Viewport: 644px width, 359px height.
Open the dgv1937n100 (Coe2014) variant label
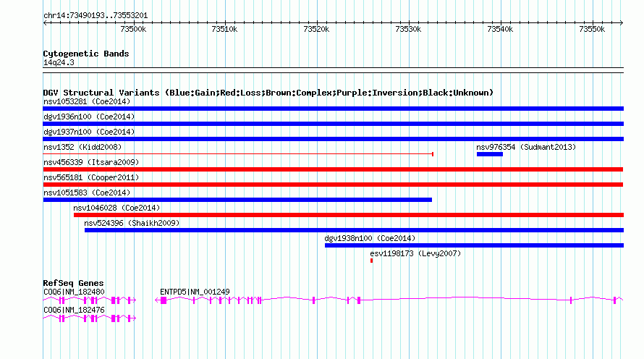click(89, 132)
